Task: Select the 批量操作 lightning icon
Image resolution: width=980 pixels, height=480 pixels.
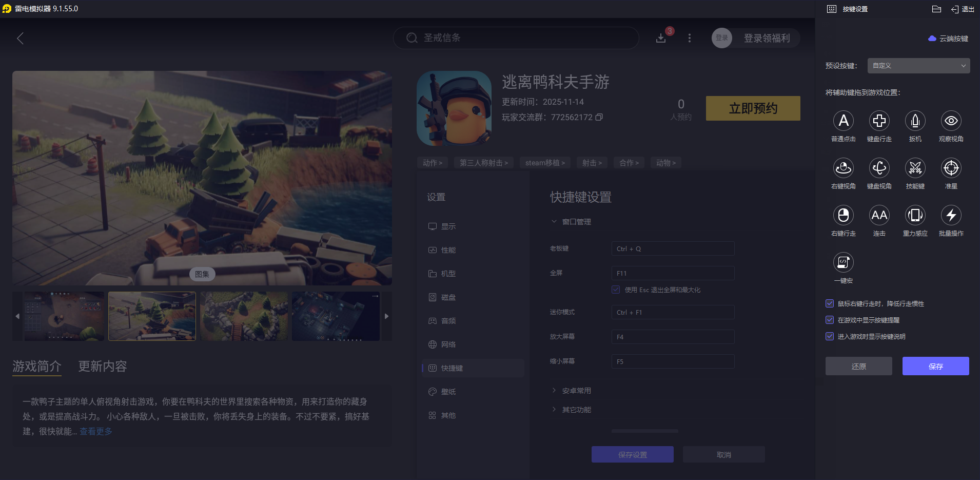Action: click(951, 215)
